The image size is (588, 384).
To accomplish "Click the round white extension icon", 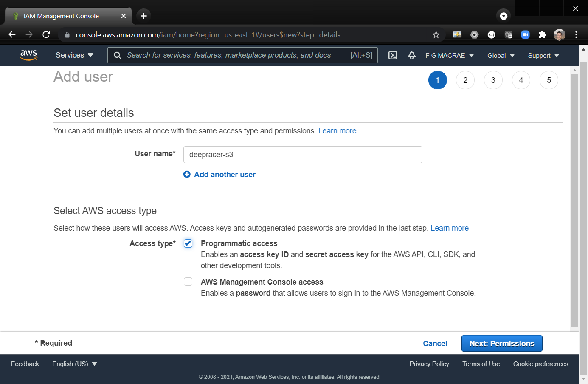I will [x=491, y=35].
